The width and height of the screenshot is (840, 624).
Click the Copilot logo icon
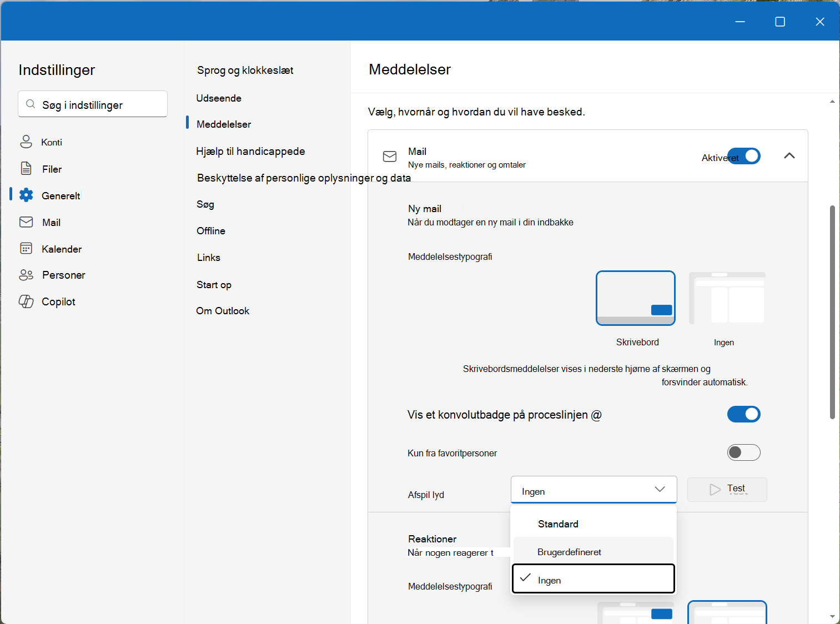pyautogui.click(x=26, y=301)
